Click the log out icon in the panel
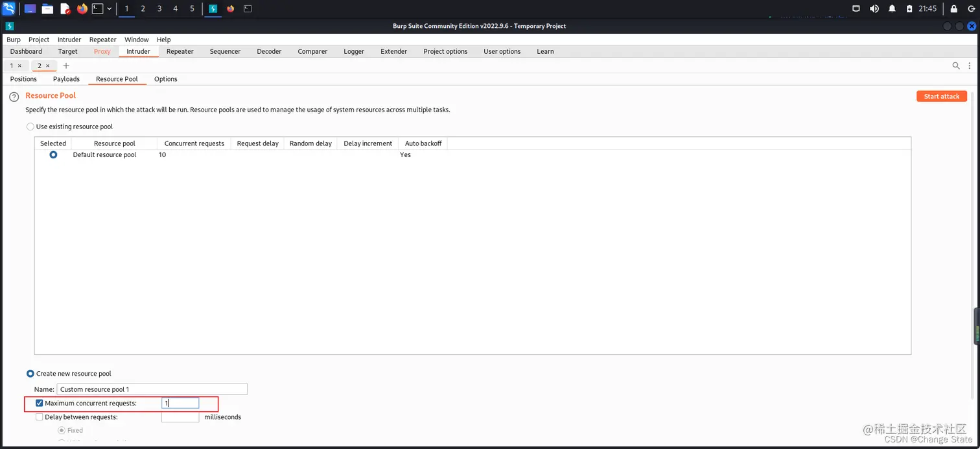Viewport: 980px width, 449px height. (x=970, y=8)
